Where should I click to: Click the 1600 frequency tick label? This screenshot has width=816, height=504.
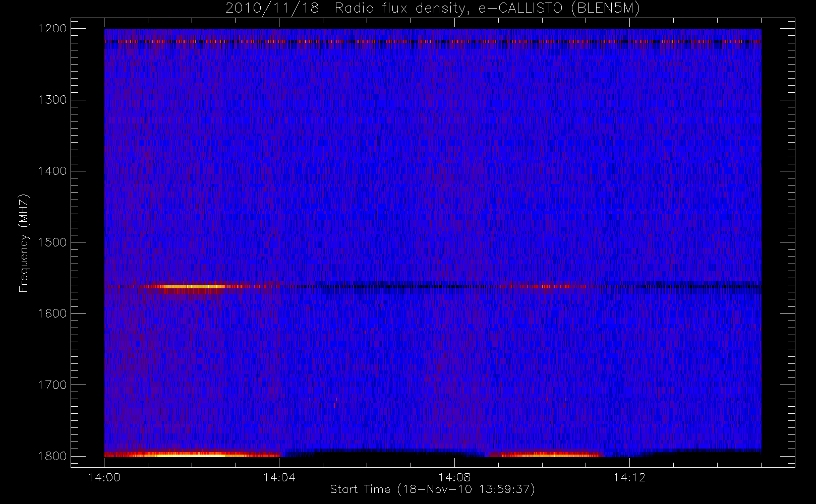point(52,313)
